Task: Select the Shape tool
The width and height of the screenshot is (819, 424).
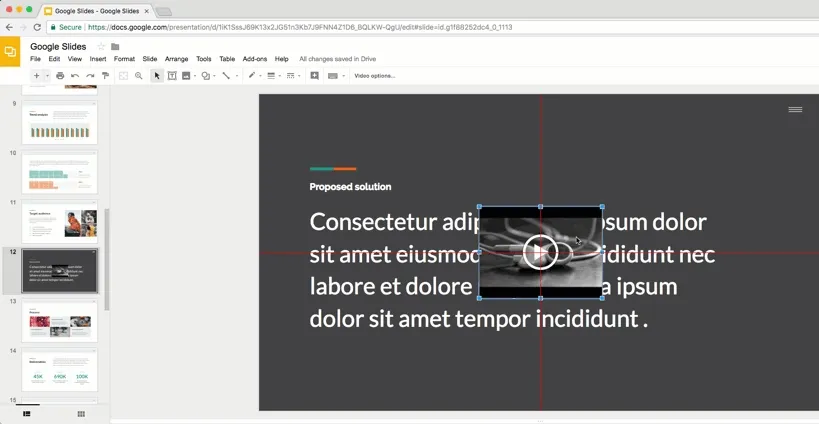Action: point(206,76)
